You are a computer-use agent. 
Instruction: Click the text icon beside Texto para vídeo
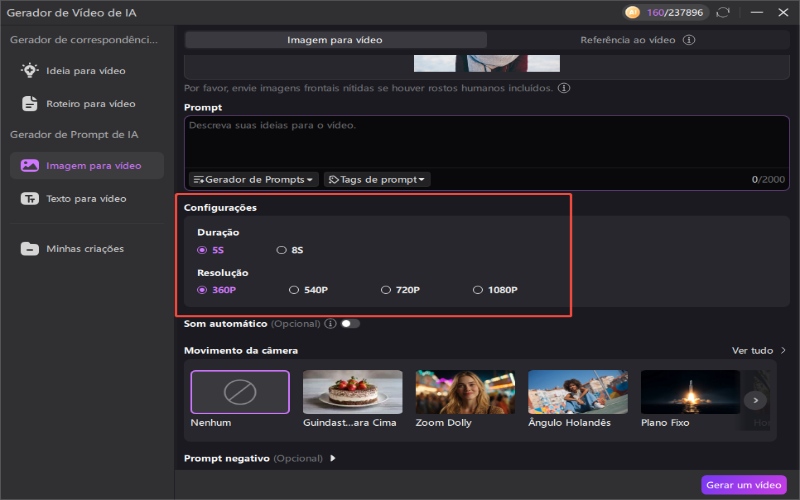tap(29, 198)
